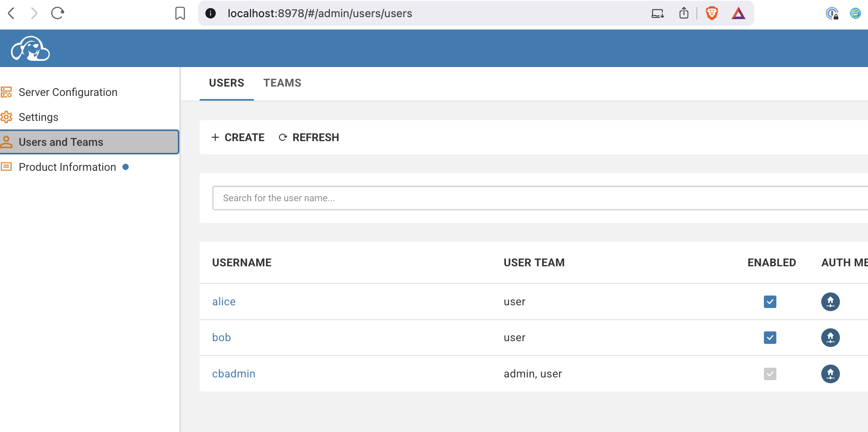Click the Brave Shields lion icon
Viewport: 868px width, 432px height.
pos(712,14)
